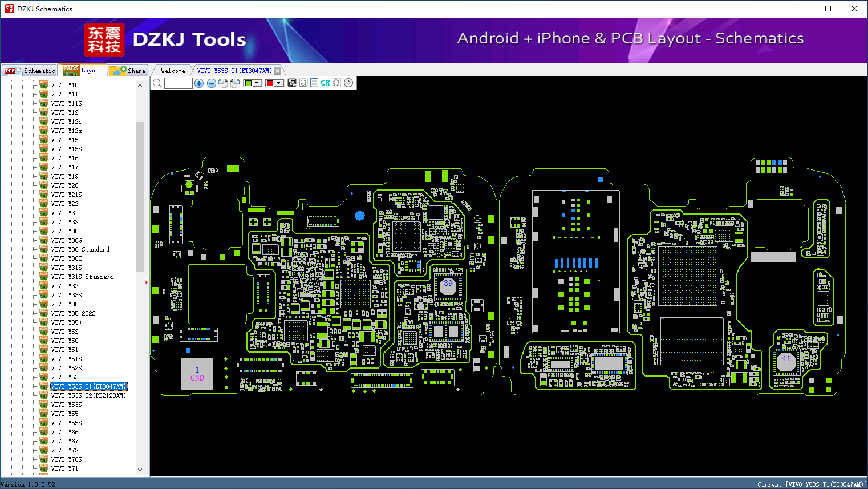Choose the VIVO Y30I entry

click(67, 258)
